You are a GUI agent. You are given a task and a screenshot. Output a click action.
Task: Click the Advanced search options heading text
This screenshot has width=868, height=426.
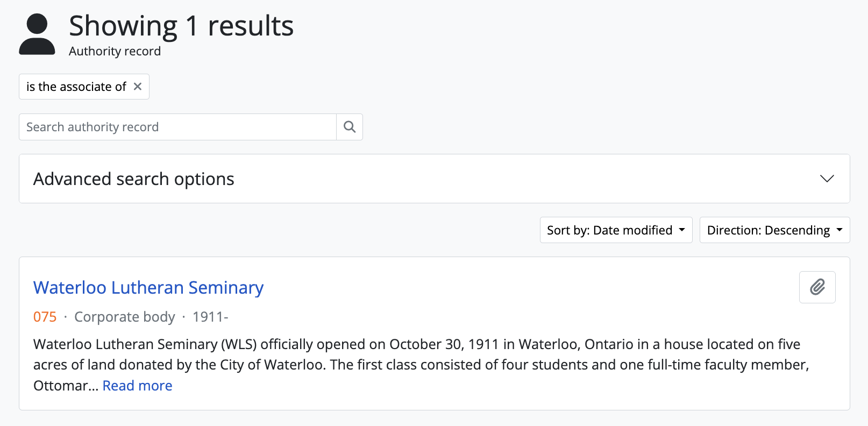point(134,179)
